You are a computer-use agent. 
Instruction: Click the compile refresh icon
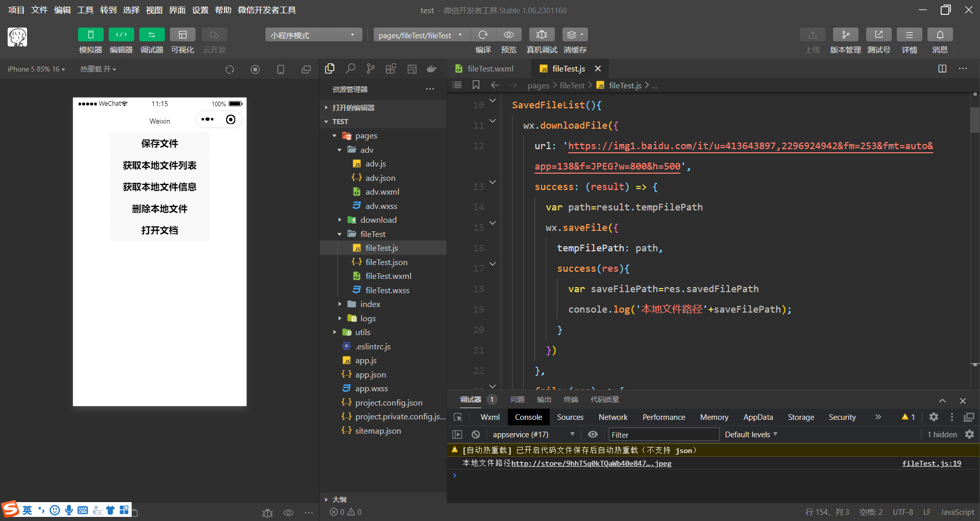(x=482, y=35)
